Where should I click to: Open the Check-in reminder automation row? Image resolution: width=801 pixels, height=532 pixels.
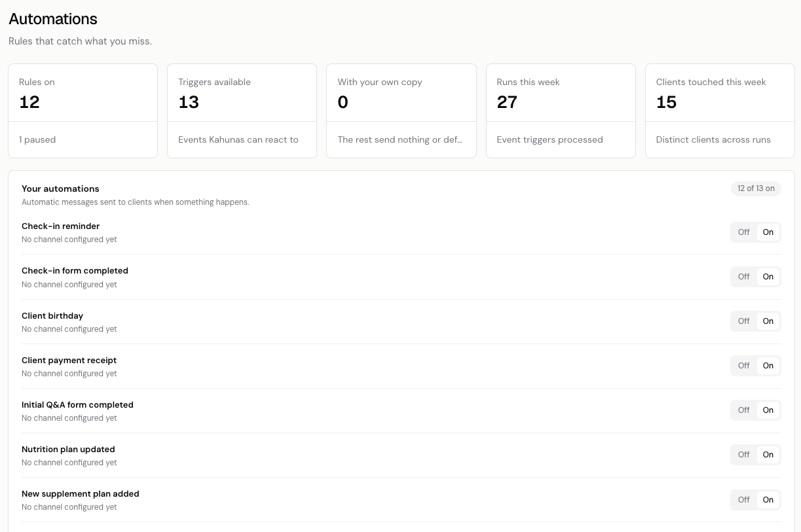click(401, 232)
